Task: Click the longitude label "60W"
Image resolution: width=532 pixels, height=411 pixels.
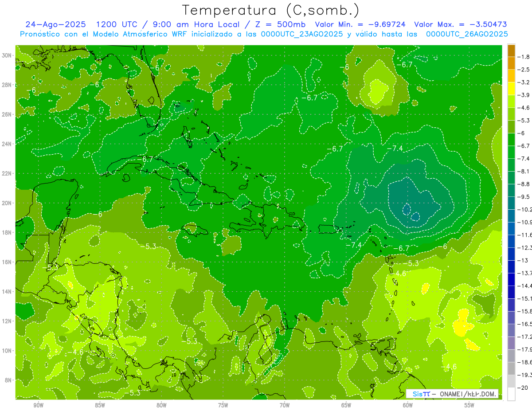Action: [408, 405]
